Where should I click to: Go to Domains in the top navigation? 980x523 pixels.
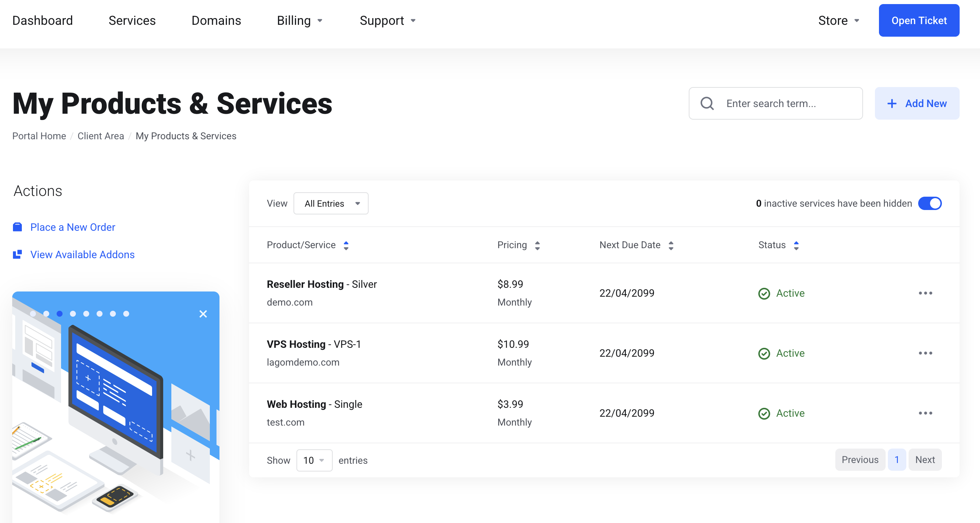[x=216, y=20]
